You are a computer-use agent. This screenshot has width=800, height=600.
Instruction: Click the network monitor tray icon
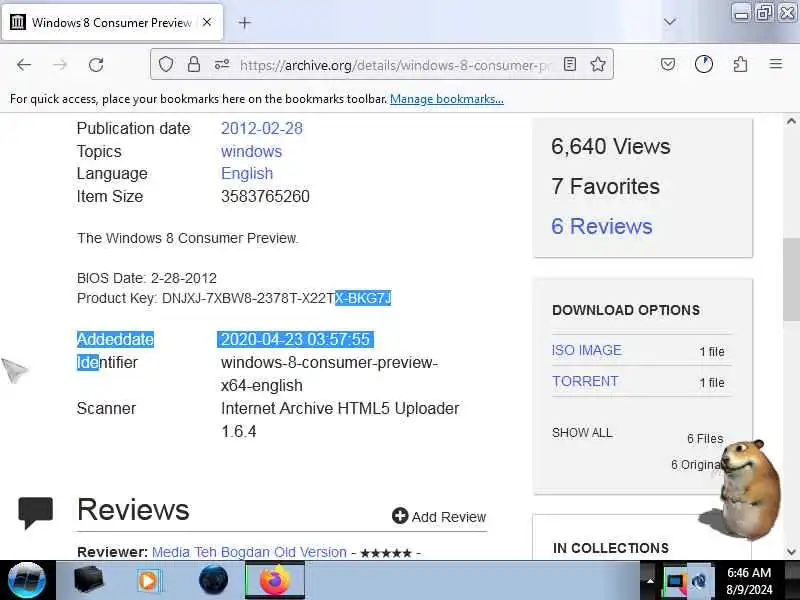[675, 580]
